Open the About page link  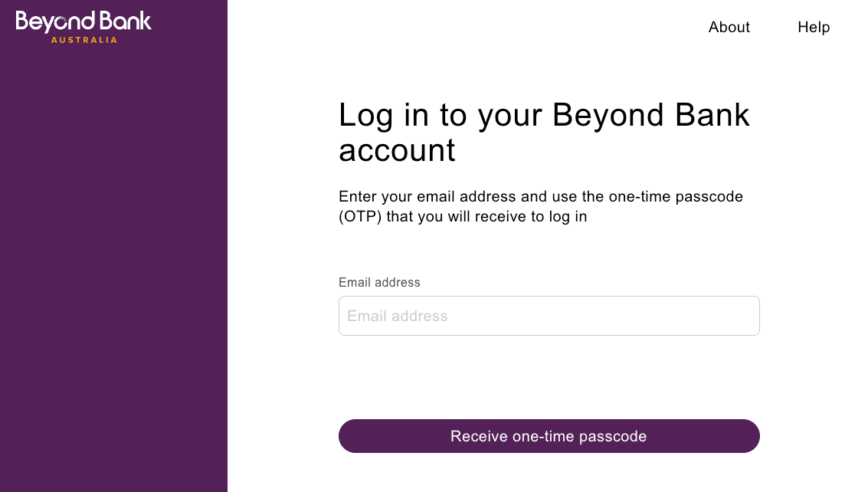coord(729,27)
